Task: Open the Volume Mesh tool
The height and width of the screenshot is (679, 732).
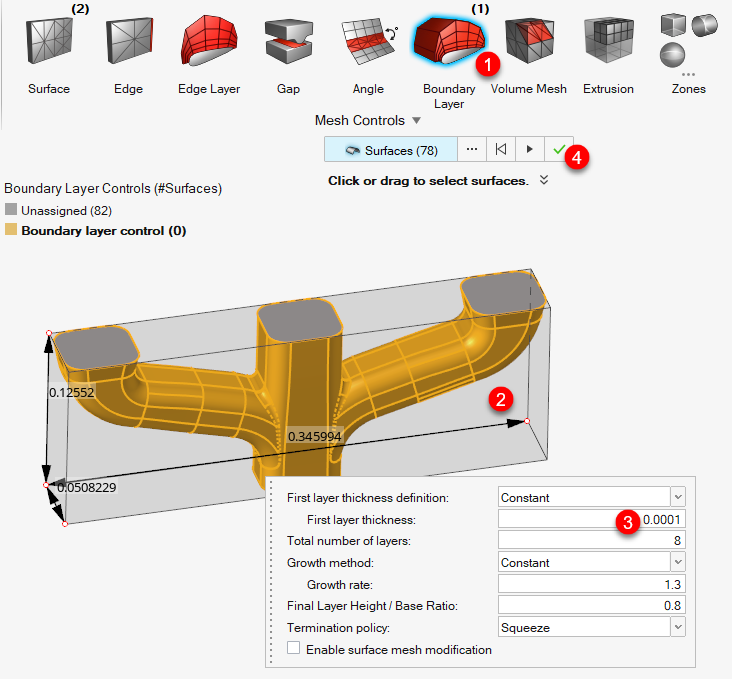Action: coord(528,42)
